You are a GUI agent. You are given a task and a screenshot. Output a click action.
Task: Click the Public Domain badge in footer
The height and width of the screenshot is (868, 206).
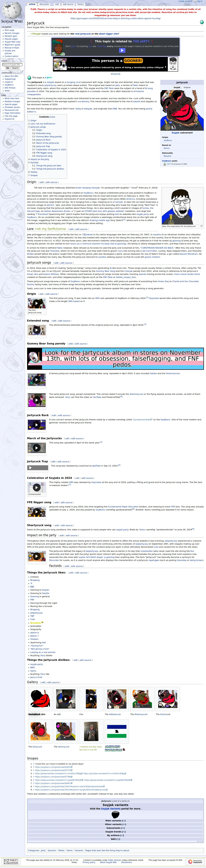click(x=11, y=862)
